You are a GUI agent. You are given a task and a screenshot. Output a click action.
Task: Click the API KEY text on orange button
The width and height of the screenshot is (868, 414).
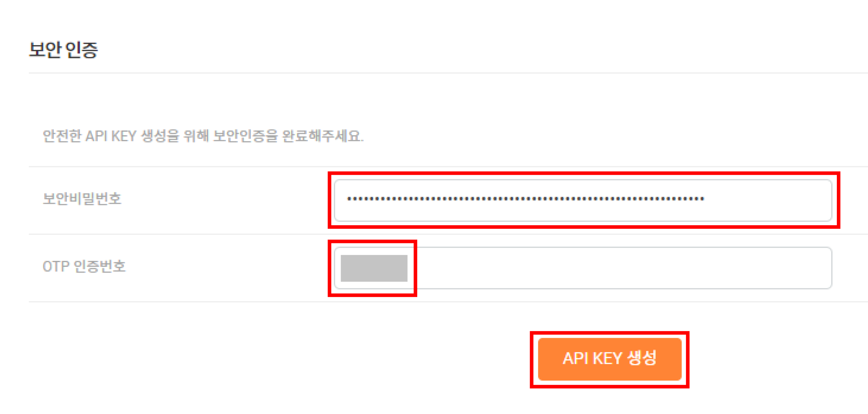tap(592, 359)
